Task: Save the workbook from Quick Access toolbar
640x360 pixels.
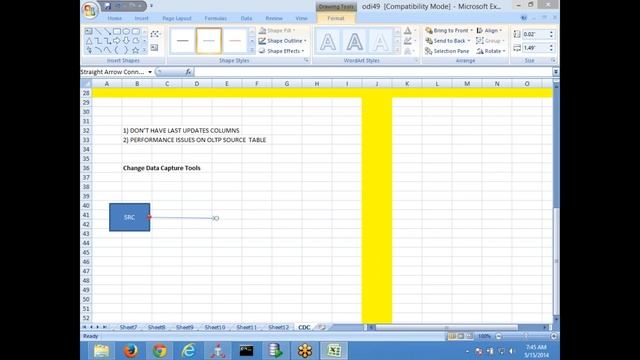Action: tap(107, 6)
